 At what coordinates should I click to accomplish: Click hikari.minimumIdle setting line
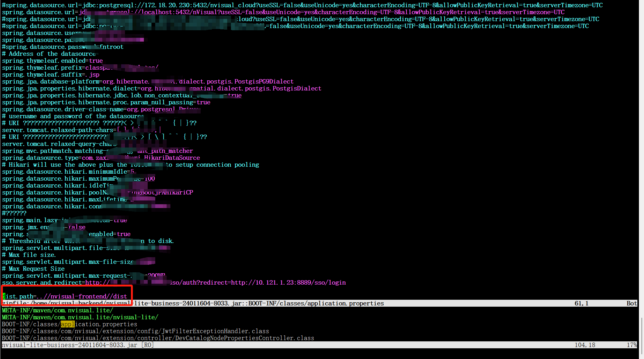(68, 171)
